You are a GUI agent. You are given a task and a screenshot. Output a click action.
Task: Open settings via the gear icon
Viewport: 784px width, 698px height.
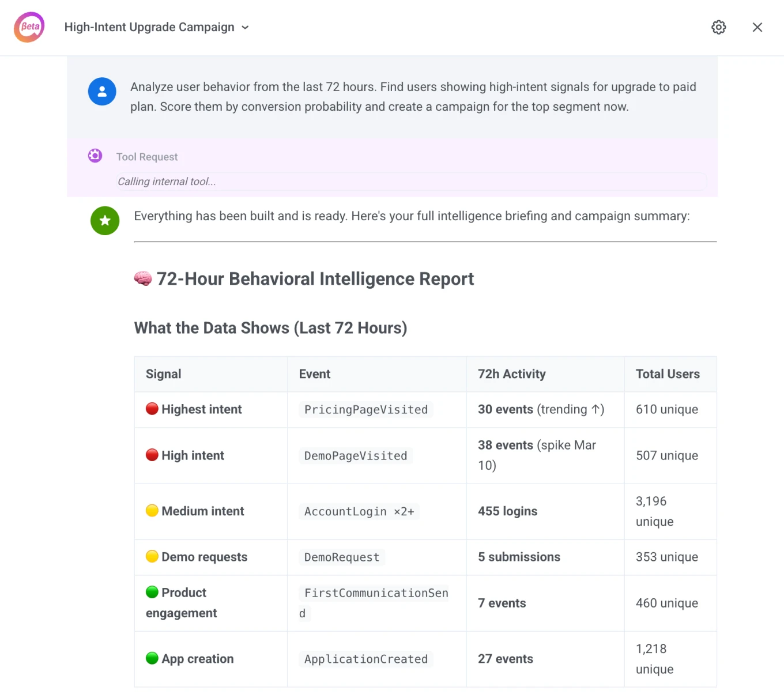point(718,27)
